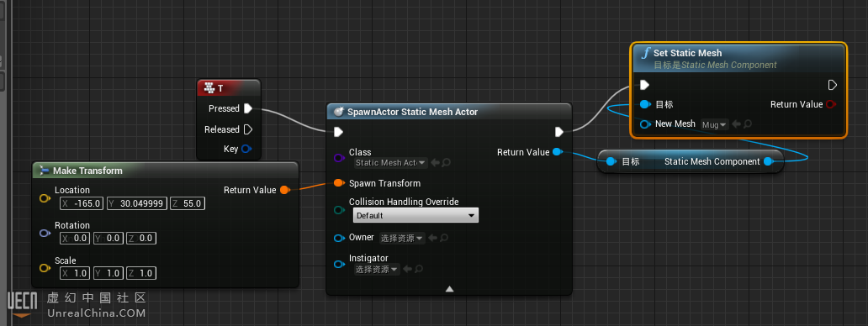Edit the Scale Y value field
Screen dimensions: 868x326
[108, 273]
